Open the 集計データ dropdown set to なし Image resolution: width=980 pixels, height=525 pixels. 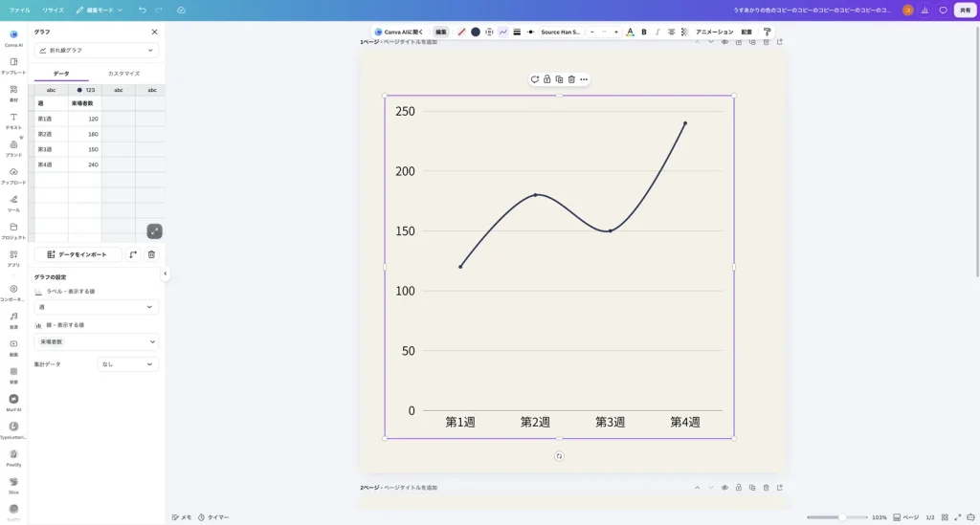click(127, 364)
